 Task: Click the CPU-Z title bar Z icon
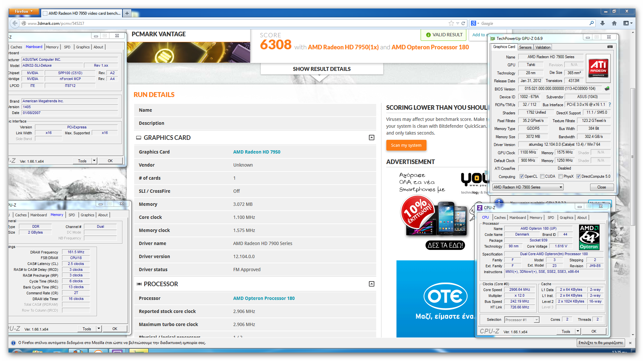tap(480, 207)
